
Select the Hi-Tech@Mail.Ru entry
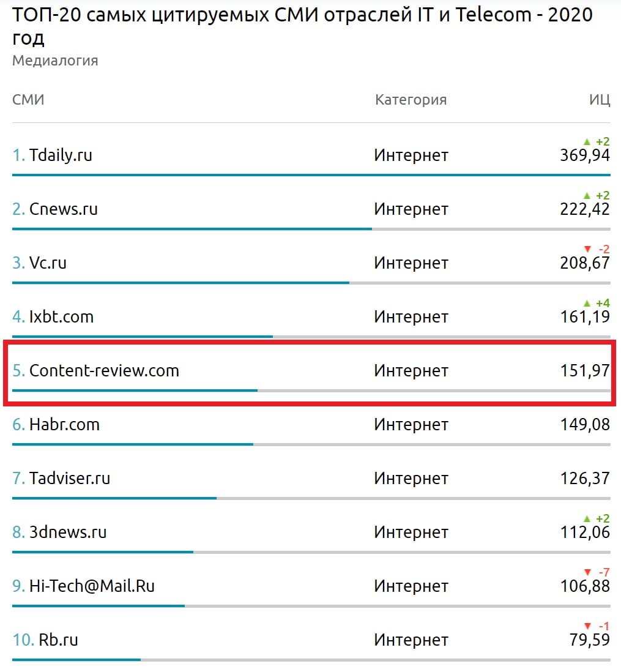[92, 586]
